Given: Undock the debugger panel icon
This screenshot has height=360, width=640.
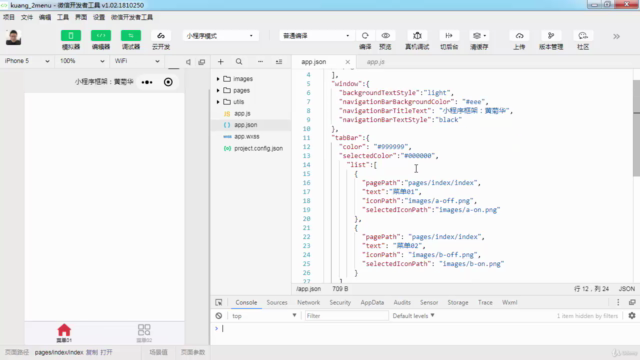Looking at the screenshot, I should (632, 302).
